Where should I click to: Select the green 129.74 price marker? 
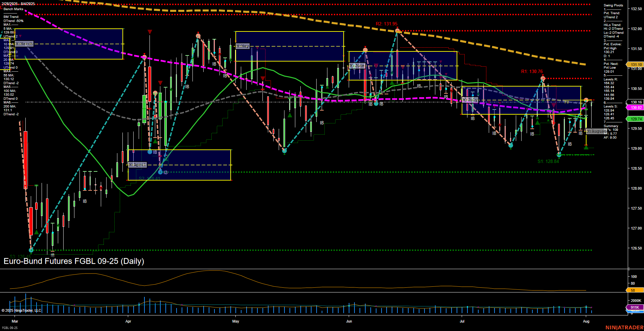click(635, 119)
